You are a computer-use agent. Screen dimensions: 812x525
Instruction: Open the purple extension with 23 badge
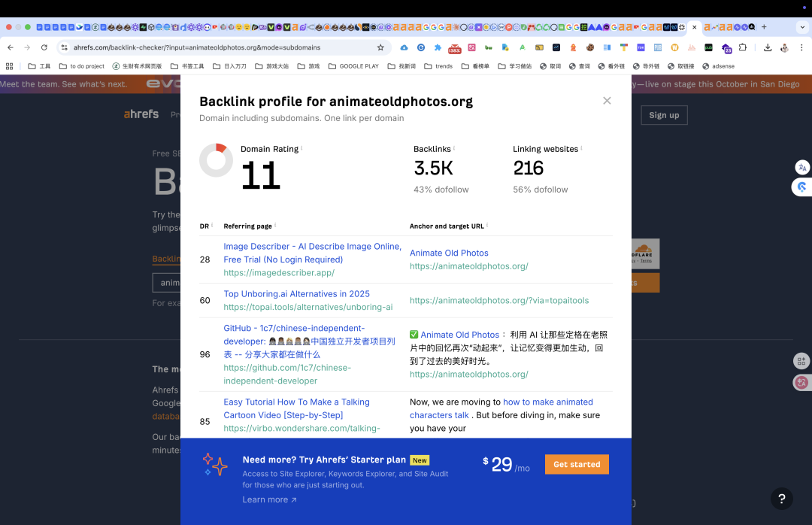pyautogui.click(x=726, y=48)
